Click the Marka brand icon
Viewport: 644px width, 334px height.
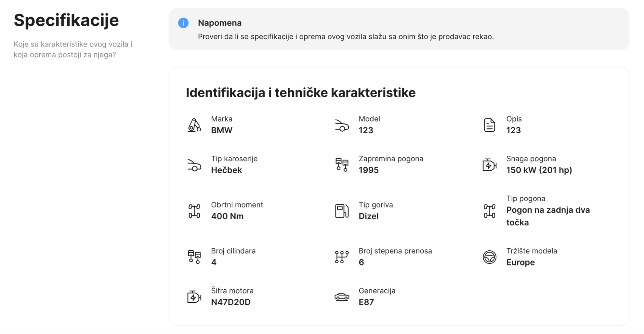194,125
